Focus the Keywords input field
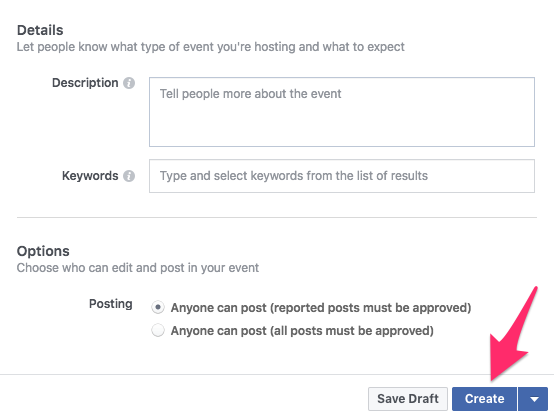This screenshot has height=420, width=554. 342,176
